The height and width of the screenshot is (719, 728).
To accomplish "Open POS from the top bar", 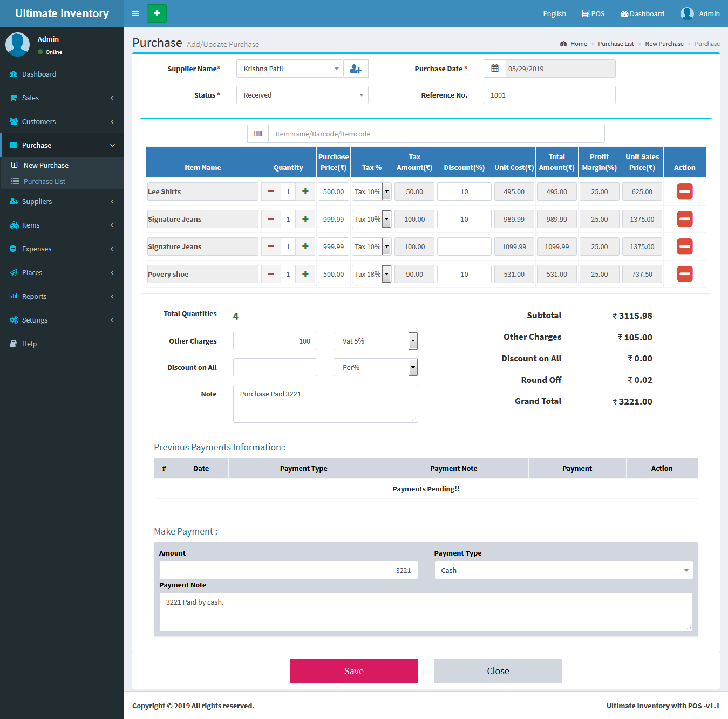I will click(x=593, y=13).
